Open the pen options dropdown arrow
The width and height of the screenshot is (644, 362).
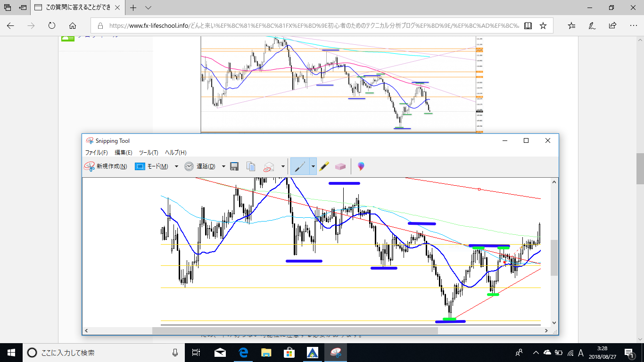point(313,166)
